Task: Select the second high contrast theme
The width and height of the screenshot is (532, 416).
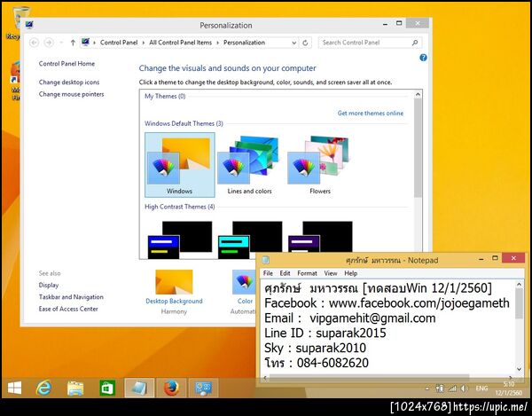Action: click(x=249, y=239)
